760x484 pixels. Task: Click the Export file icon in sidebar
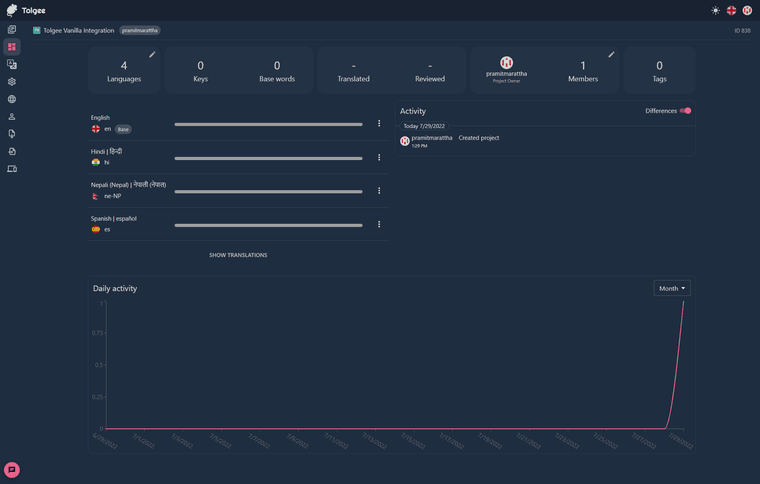(x=12, y=152)
